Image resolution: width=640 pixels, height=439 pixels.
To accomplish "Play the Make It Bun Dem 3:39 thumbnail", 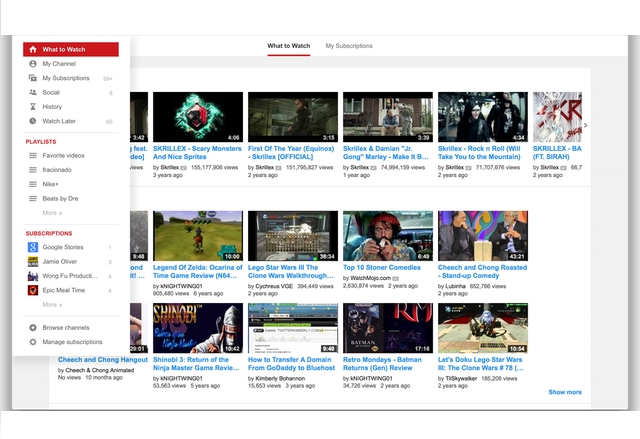I will [388, 117].
